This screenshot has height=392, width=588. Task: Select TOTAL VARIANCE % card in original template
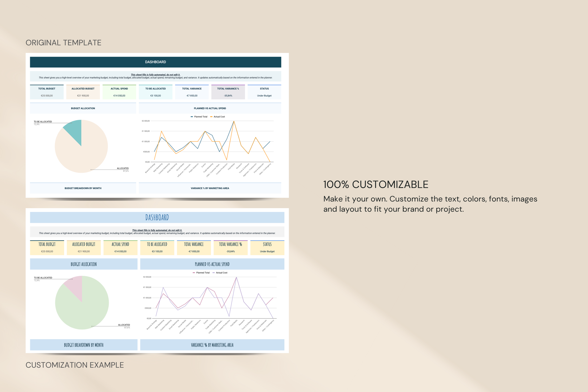[228, 92]
